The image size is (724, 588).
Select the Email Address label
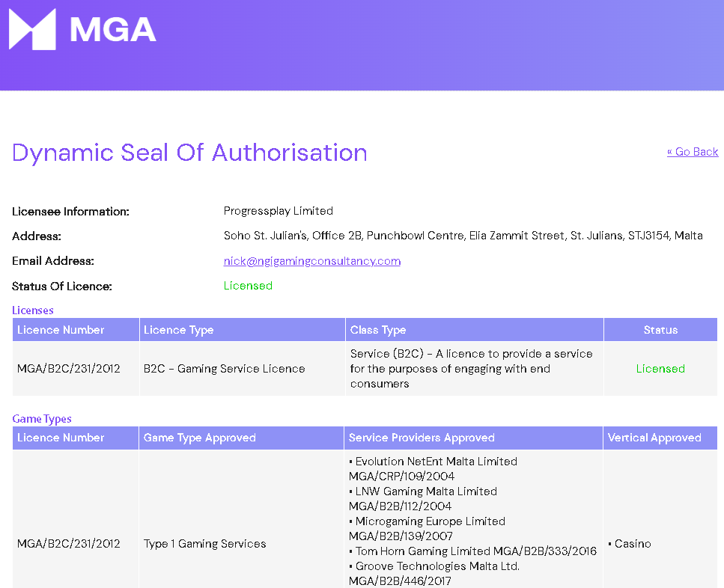(53, 261)
